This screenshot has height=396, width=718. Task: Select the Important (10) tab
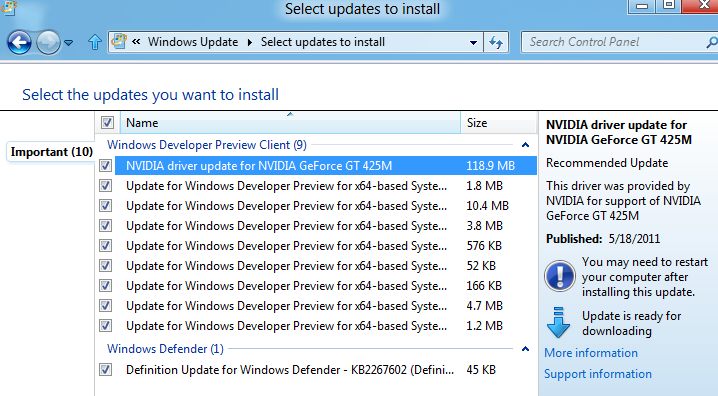(x=51, y=152)
